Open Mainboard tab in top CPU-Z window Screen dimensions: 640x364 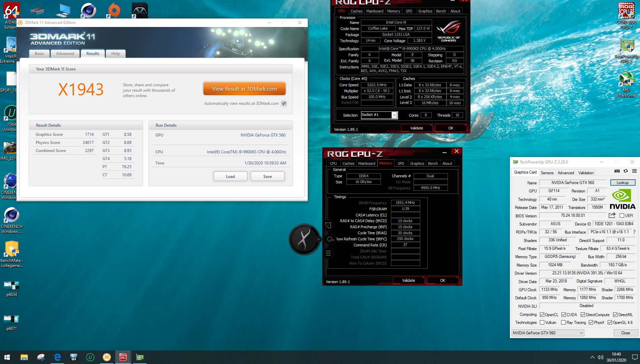click(375, 11)
